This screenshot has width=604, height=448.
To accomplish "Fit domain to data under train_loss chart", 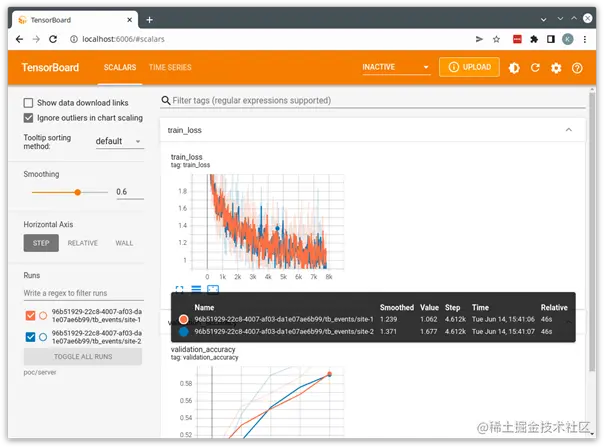I will 213,289.
